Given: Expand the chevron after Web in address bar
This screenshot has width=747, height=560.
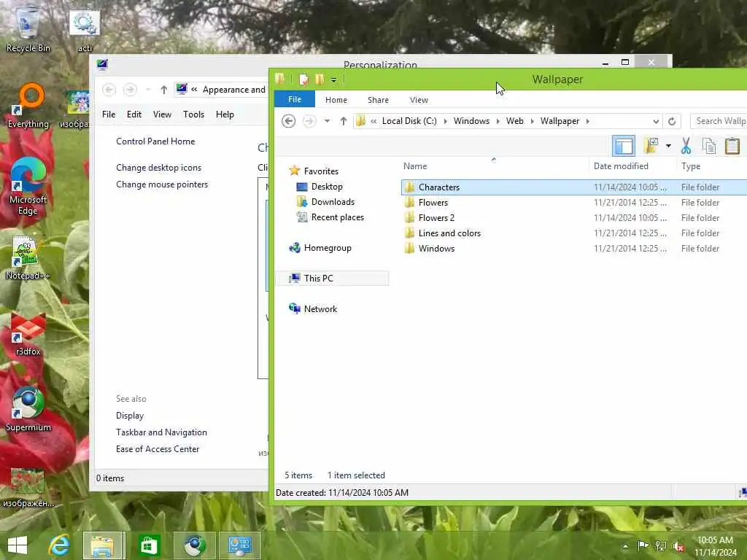Looking at the screenshot, I should point(532,122).
